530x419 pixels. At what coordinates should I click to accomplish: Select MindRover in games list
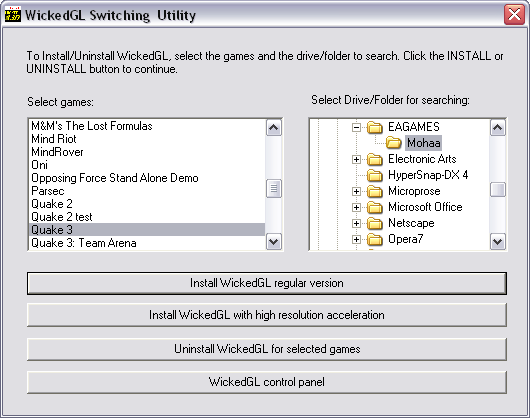(x=147, y=152)
